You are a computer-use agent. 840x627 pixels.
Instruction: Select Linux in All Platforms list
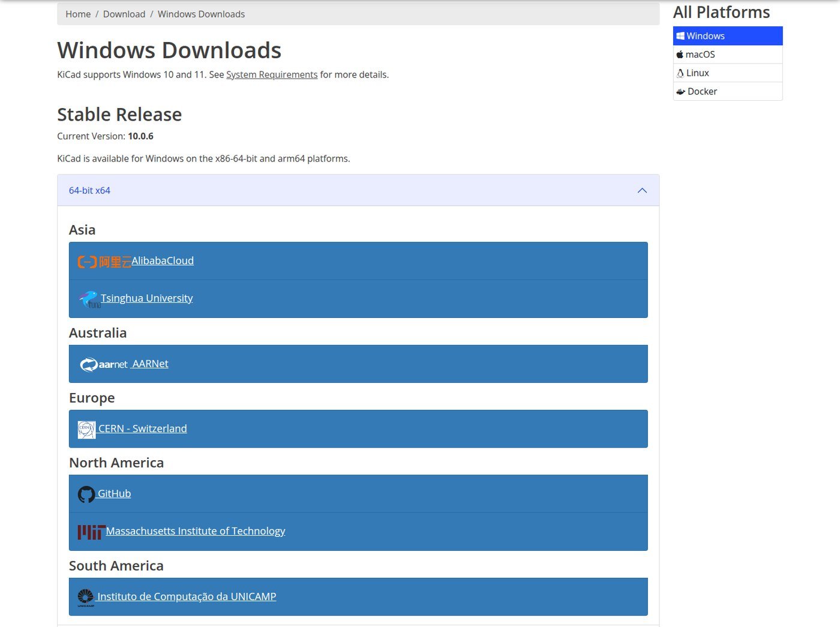click(728, 73)
